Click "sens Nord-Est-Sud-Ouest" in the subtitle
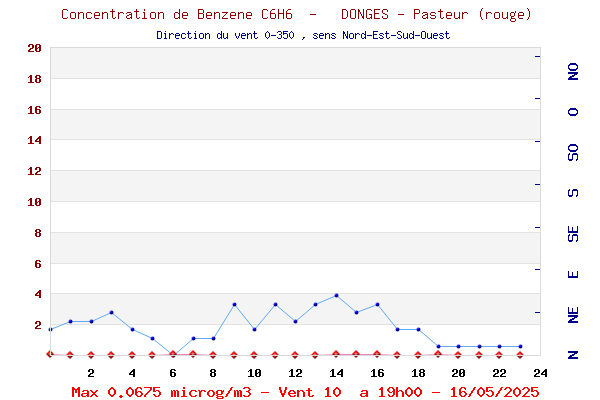 click(381, 35)
